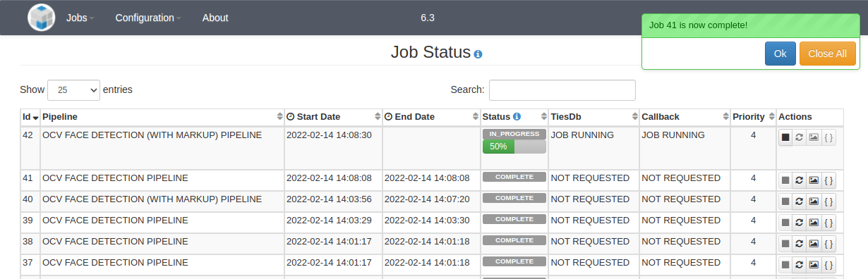Open the Configuration dropdown menu
Image resolution: width=868 pixels, height=279 pixels.
pos(148,18)
